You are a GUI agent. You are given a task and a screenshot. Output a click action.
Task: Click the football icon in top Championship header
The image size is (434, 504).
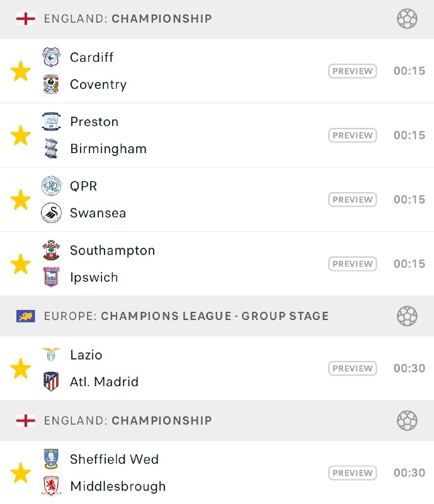407,19
